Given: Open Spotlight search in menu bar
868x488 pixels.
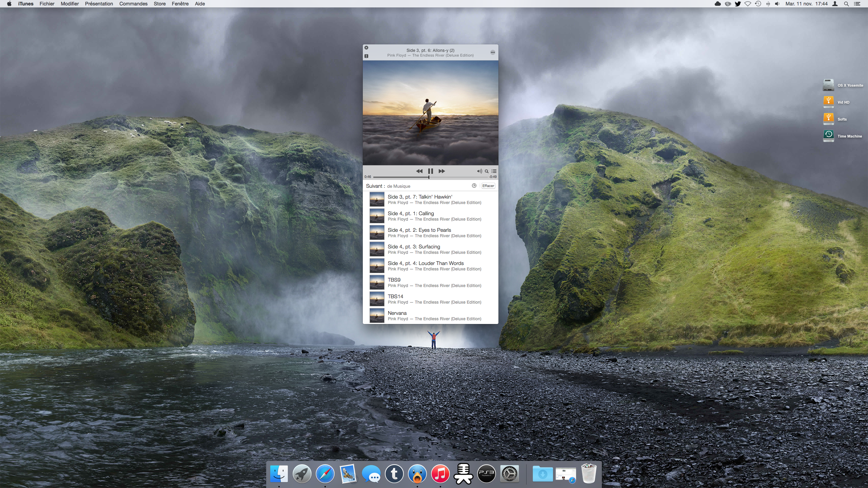Looking at the screenshot, I should click(x=846, y=4).
